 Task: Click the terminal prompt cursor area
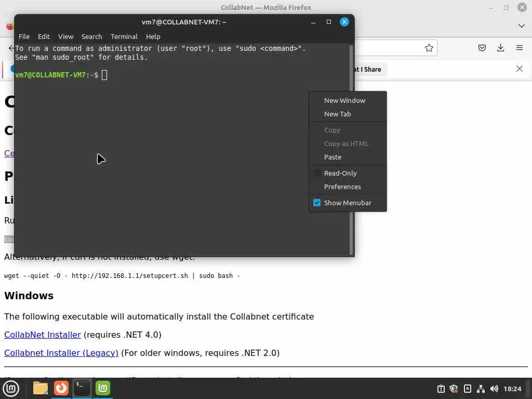coord(104,75)
